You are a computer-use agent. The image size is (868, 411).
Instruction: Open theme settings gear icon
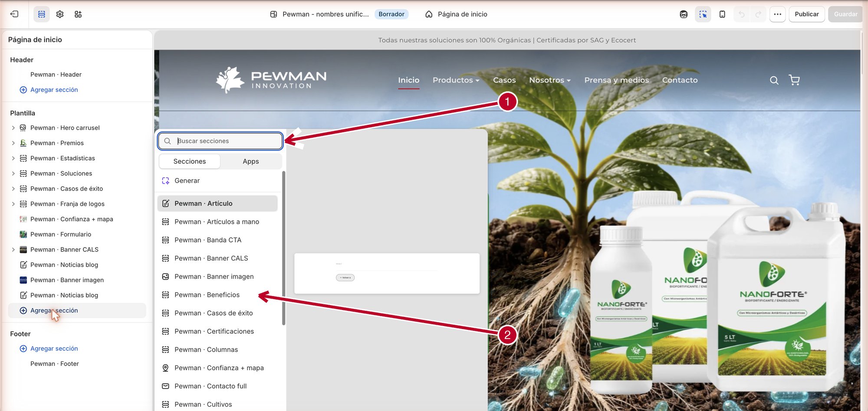pos(60,14)
